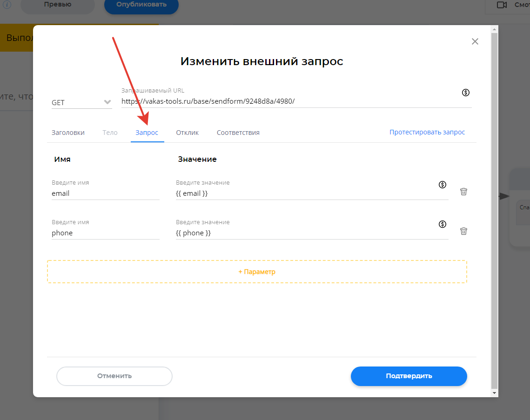The image size is (530, 420).
Task: Click the variable icon next to URL field
Action: [465, 93]
